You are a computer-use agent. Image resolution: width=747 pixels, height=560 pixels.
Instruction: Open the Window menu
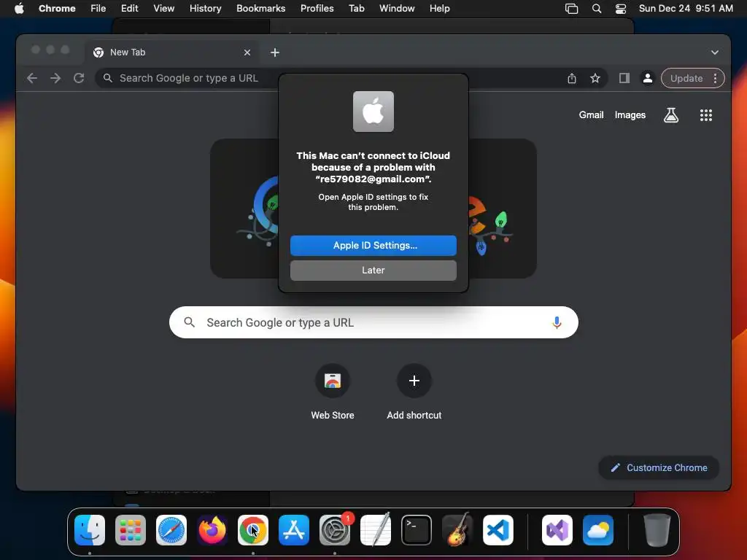(397, 8)
